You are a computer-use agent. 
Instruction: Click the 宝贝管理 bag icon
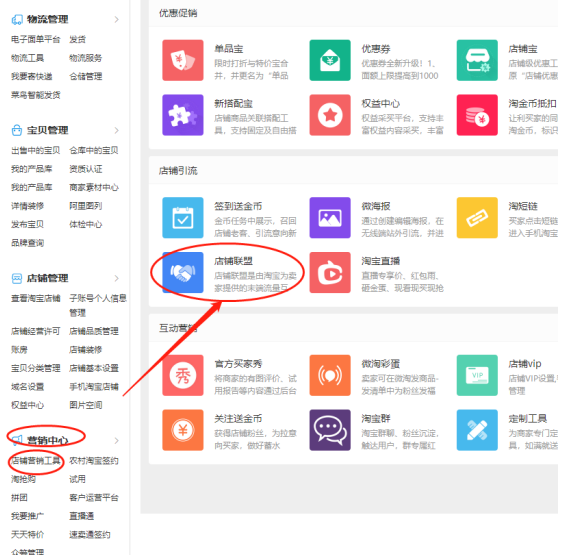pyautogui.click(x=17, y=130)
